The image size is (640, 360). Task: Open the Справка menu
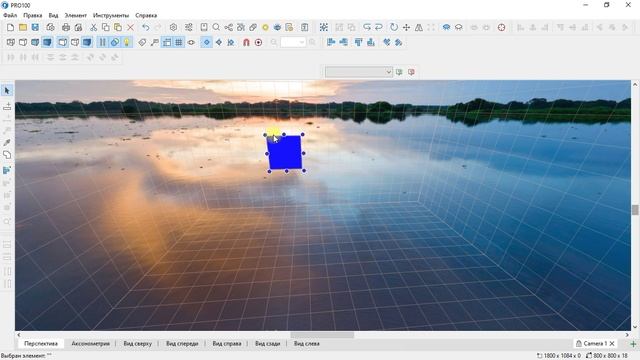(146, 15)
